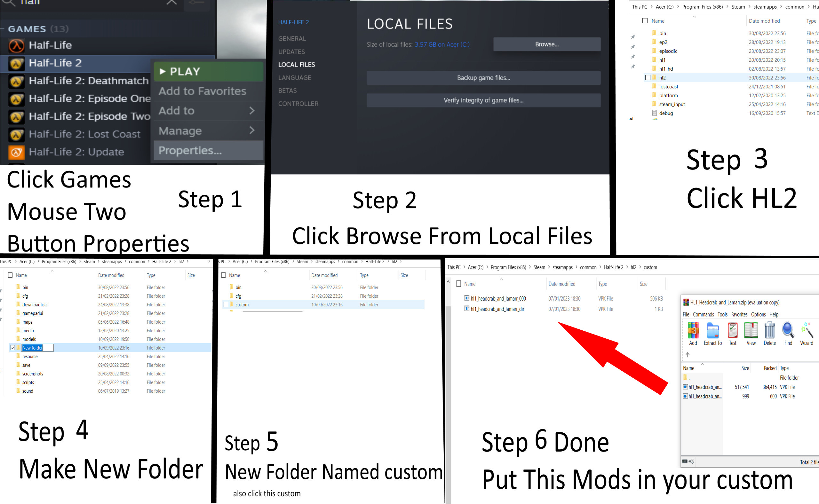Check the box beside custom folder

click(226, 305)
